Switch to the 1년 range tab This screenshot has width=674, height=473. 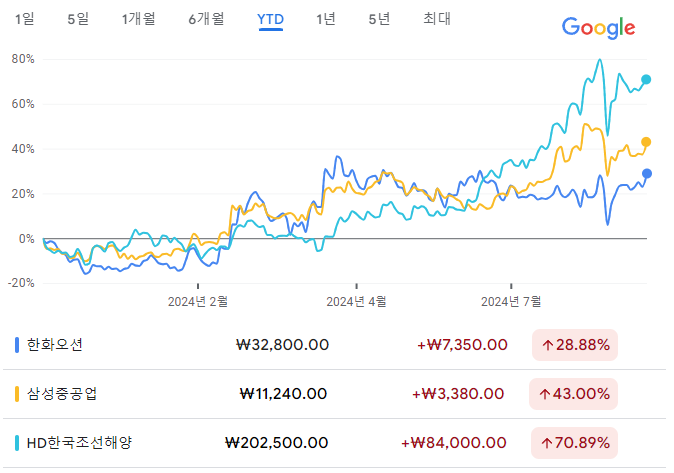point(326,19)
